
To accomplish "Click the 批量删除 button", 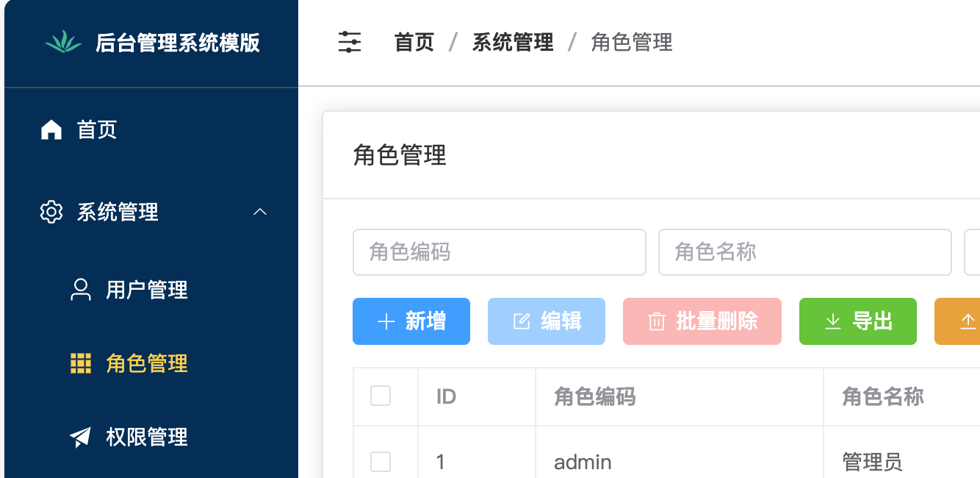I will click(702, 321).
